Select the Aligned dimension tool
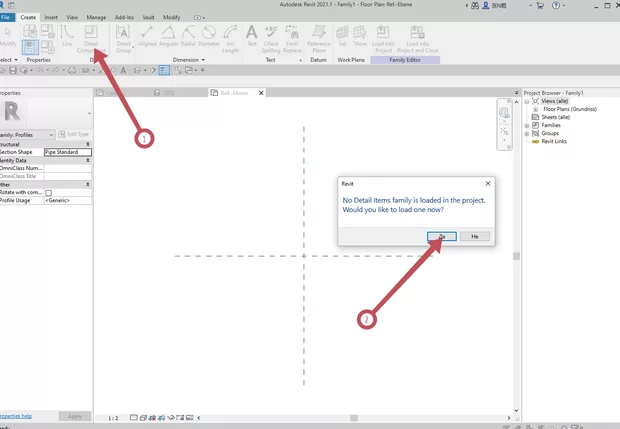 (147, 36)
